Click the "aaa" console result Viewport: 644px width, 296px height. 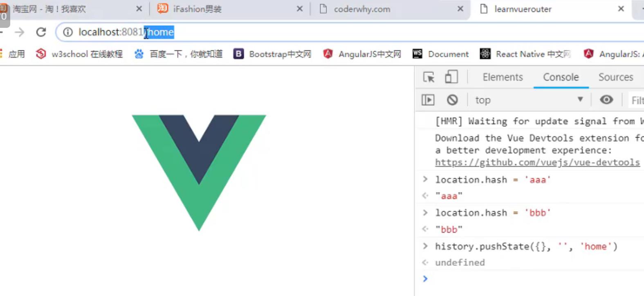pyautogui.click(x=449, y=196)
